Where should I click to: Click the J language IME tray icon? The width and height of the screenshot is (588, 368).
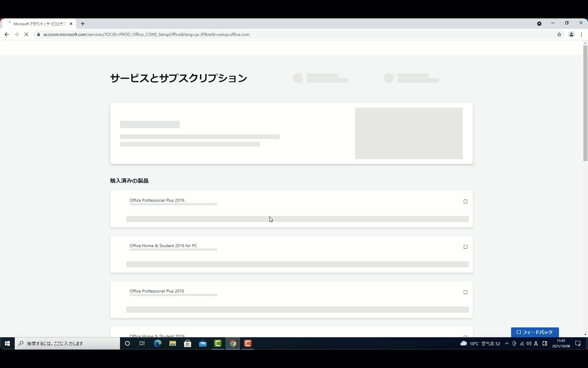click(545, 343)
